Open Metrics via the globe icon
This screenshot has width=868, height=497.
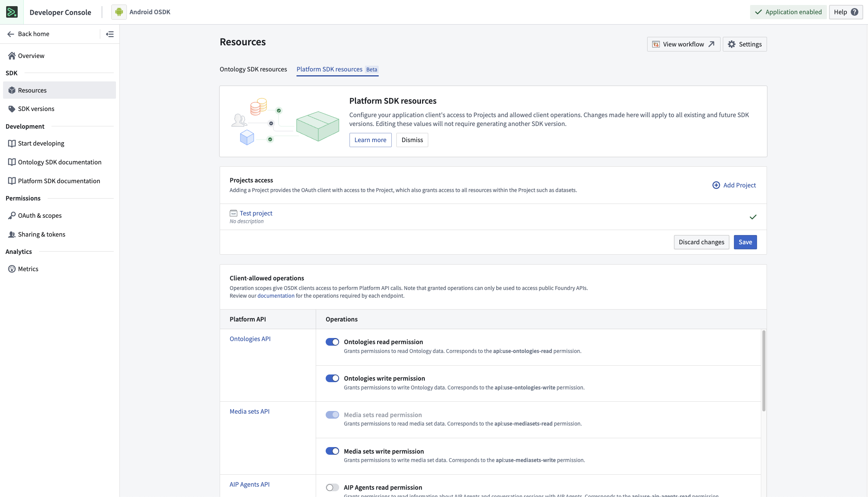tap(12, 269)
